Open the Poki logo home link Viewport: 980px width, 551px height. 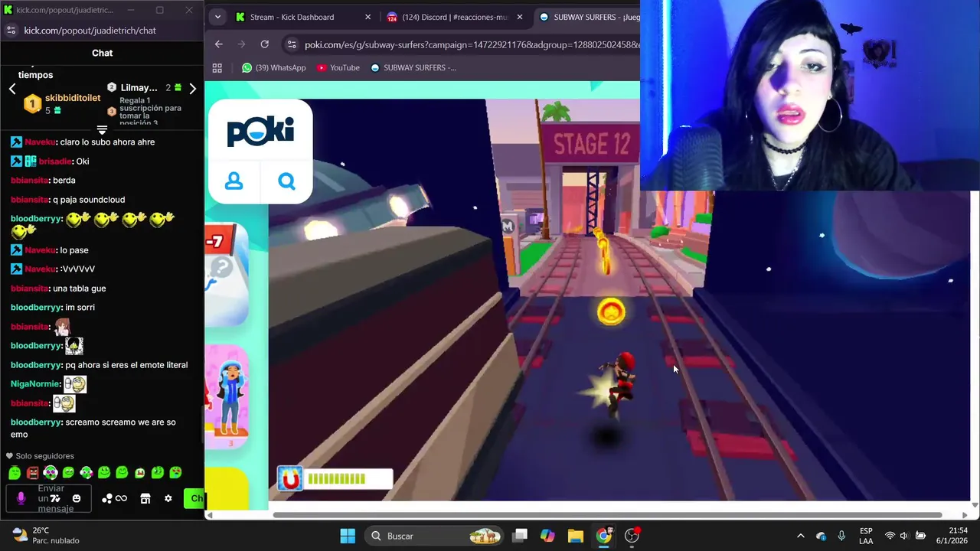260,132
